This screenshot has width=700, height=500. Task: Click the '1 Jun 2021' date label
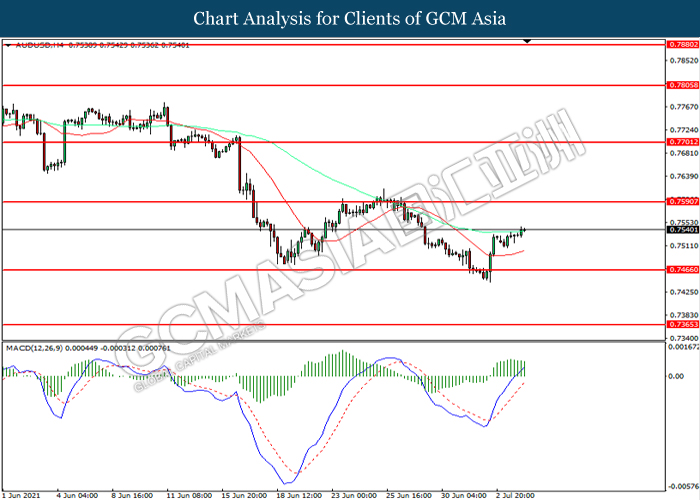pyautogui.click(x=22, y=496)
